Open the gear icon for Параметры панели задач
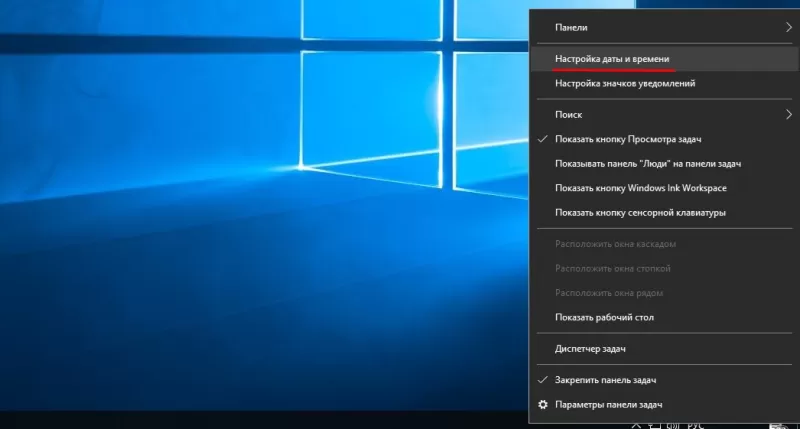Image resolution: width=800 pixels, height=429 pixels. point(543,405)
